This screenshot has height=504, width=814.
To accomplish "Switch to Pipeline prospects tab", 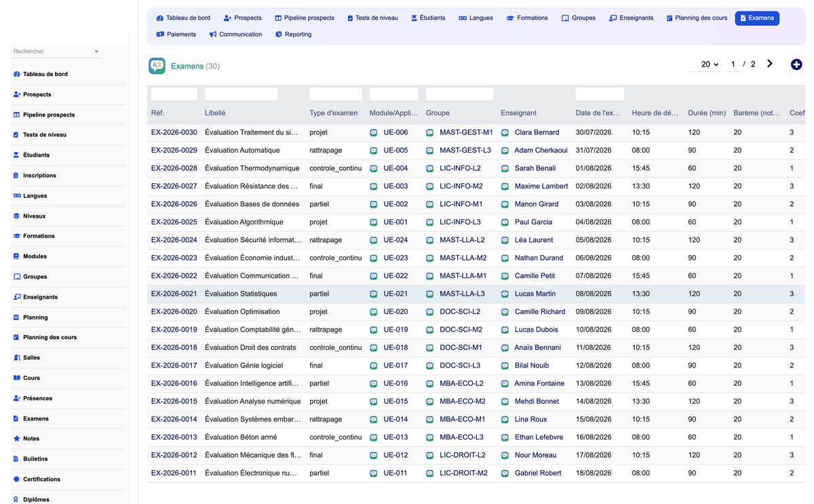I will pyautogui.click(x=305, y=18).
